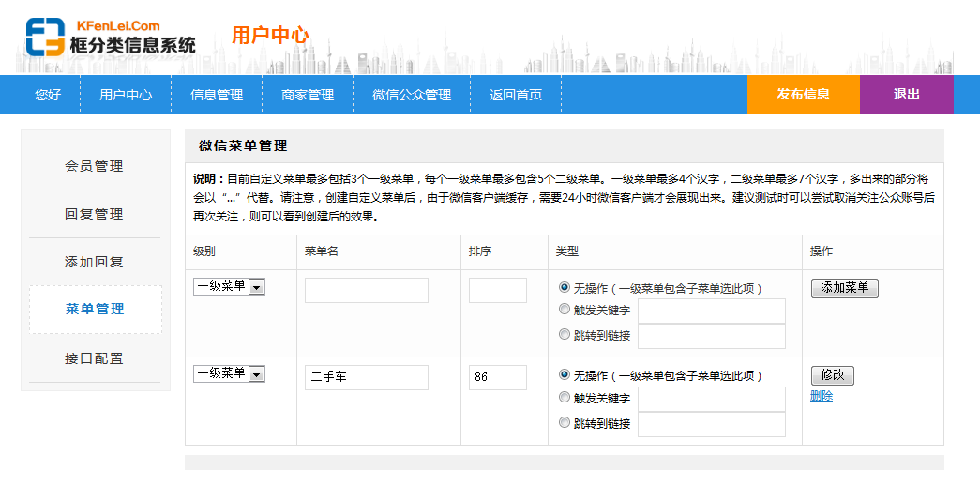The image size is (980, 501).
Task: Select 会员管理 in the left sidebar
Action: (x=95, y=166)
